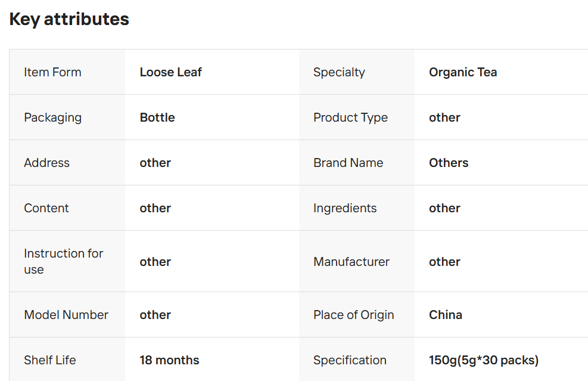Click the "Organic Tea" value
Screen dimensions: 588x381
463,72
